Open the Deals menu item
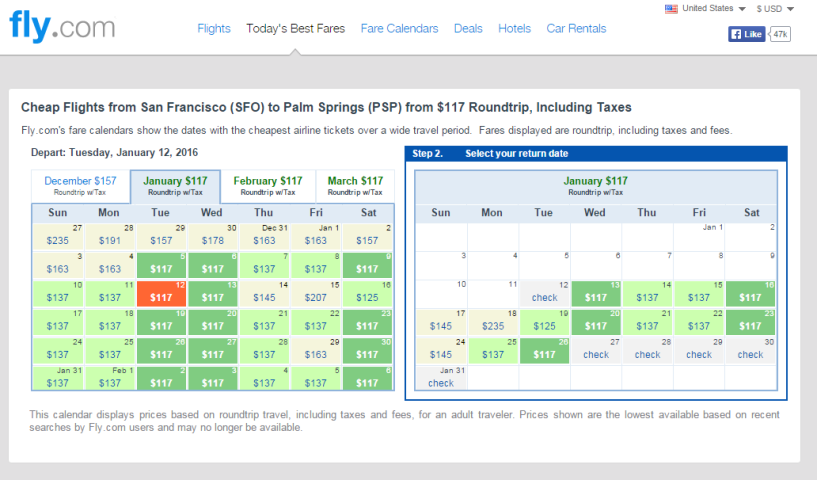 (x=468, y=29)
